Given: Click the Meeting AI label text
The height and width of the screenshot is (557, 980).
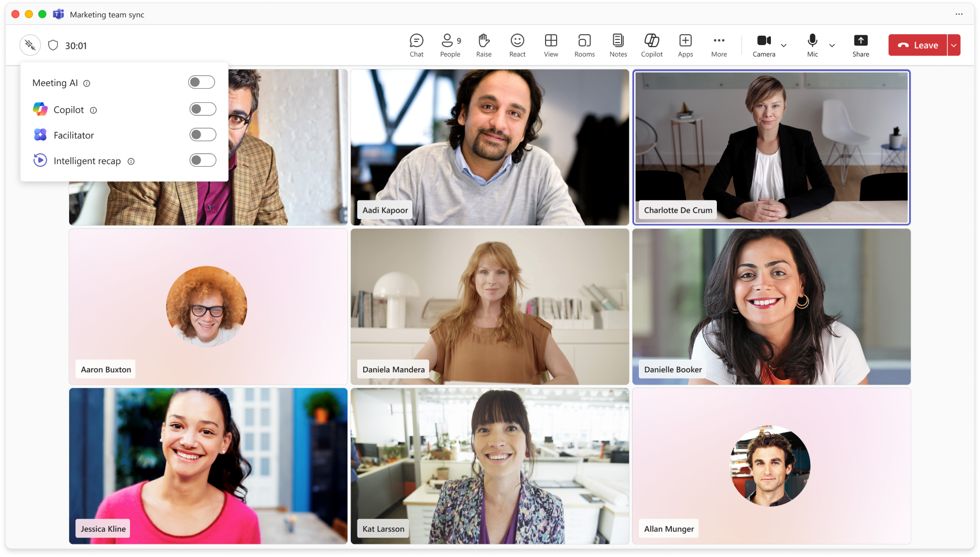Looking at the screenshot, I should (x=55, y=83).
